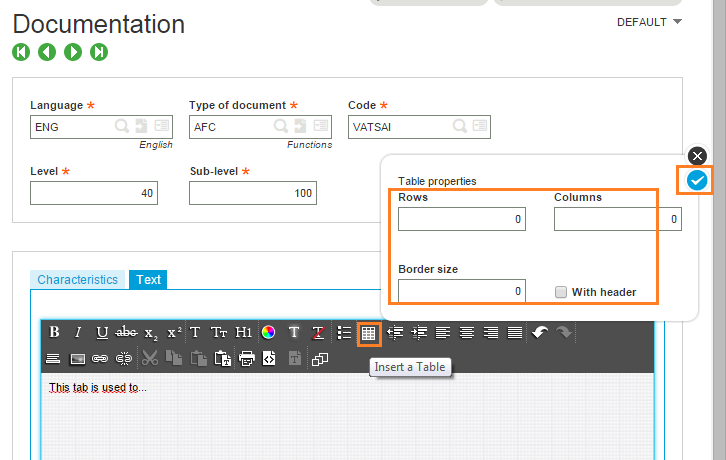726x460 pixels.
Task: Go to the next record
Action: coord(73,52)
